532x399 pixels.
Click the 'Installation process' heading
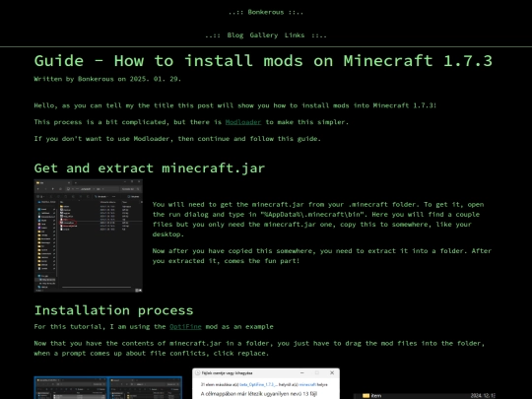tap(113, 310)
